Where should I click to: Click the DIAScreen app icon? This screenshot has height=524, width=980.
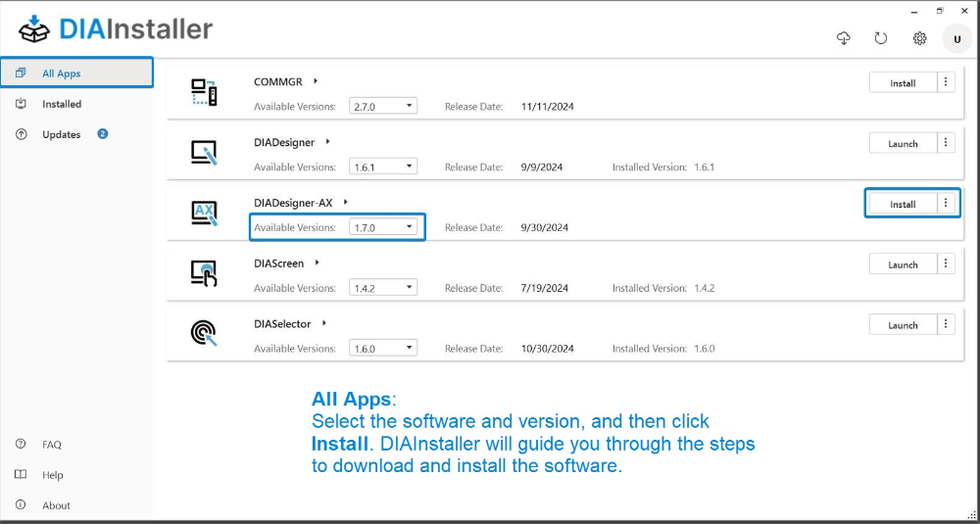tap(204, 273)
